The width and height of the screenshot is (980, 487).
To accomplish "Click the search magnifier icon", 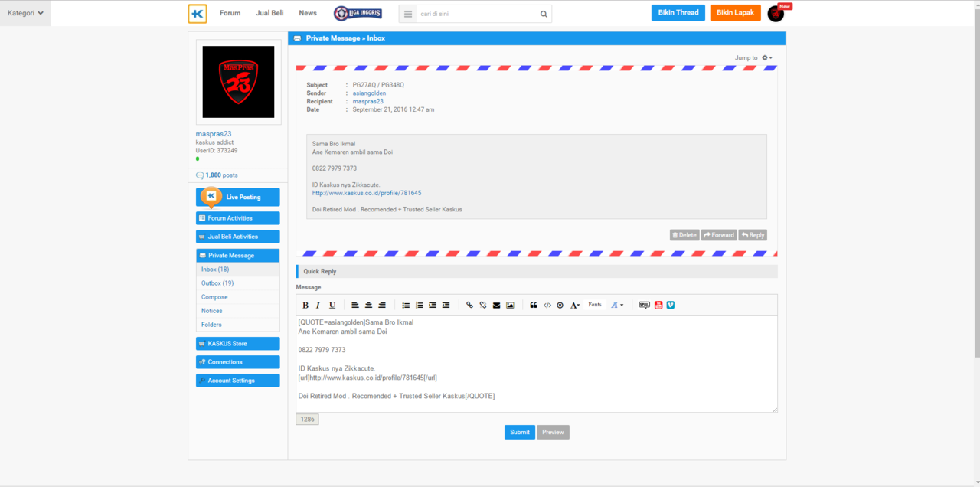I will click(x=544, y=14).
